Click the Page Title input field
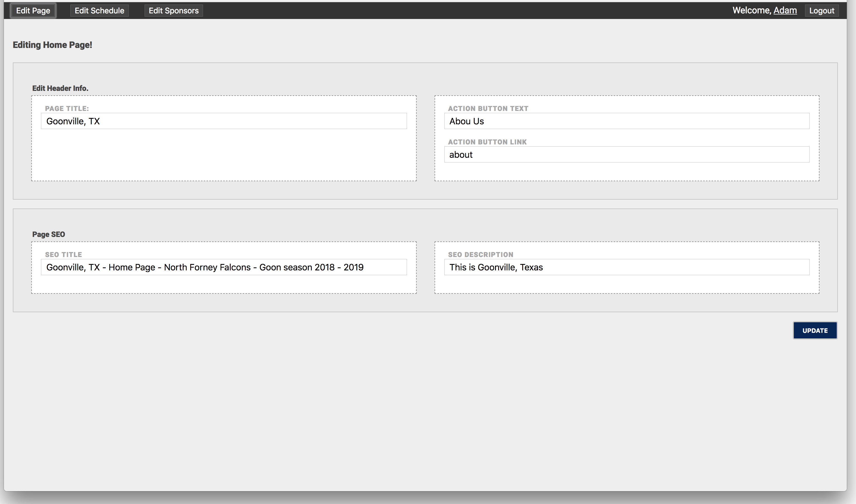This screenshot has width=856, height=504. tap(224, 121)
